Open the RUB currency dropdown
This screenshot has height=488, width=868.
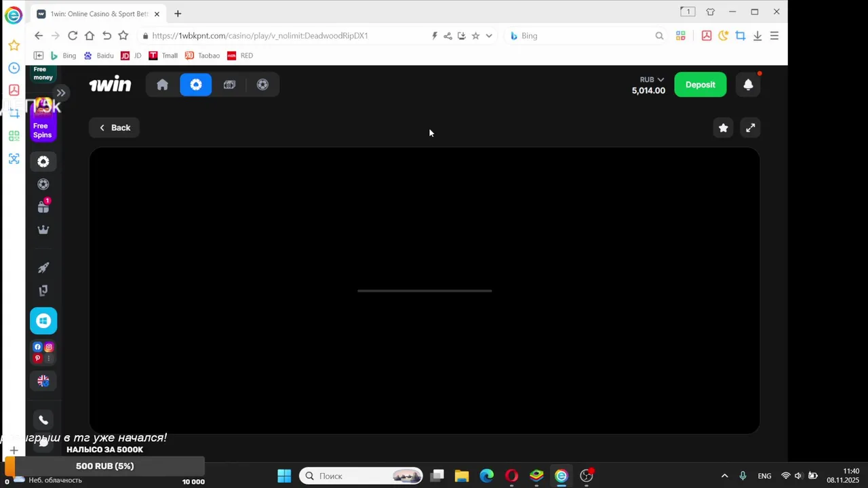pos(652,79)
